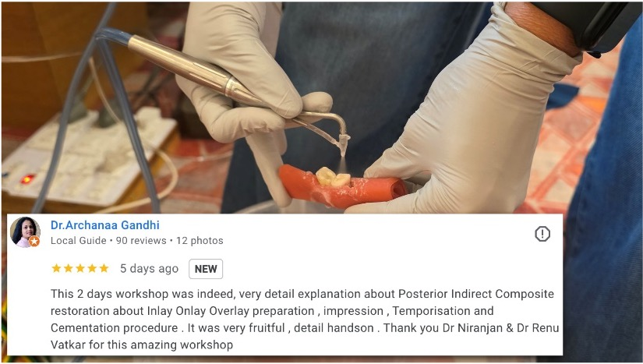Click the '5 days ago' timestamp

[x=150, y=268]
